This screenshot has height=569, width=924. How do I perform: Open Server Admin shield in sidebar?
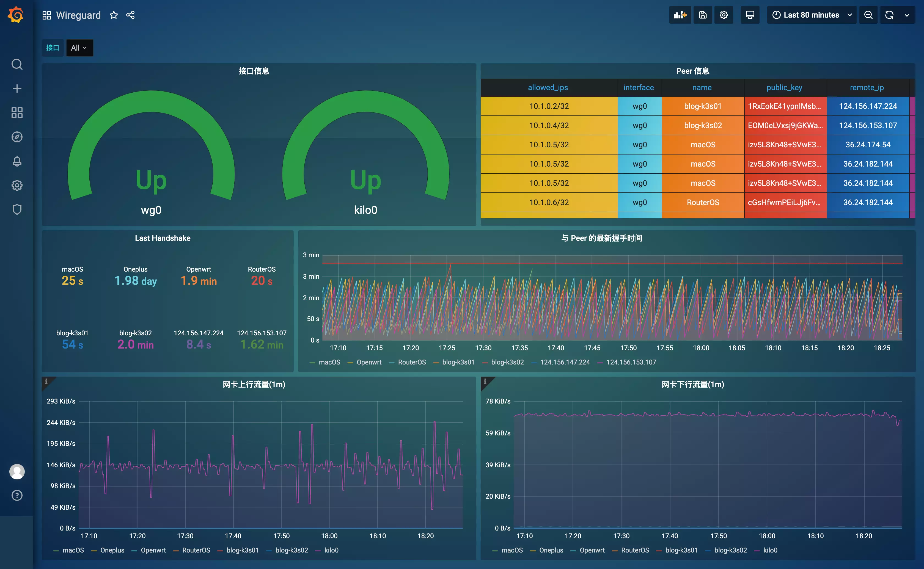pos(17,209)
